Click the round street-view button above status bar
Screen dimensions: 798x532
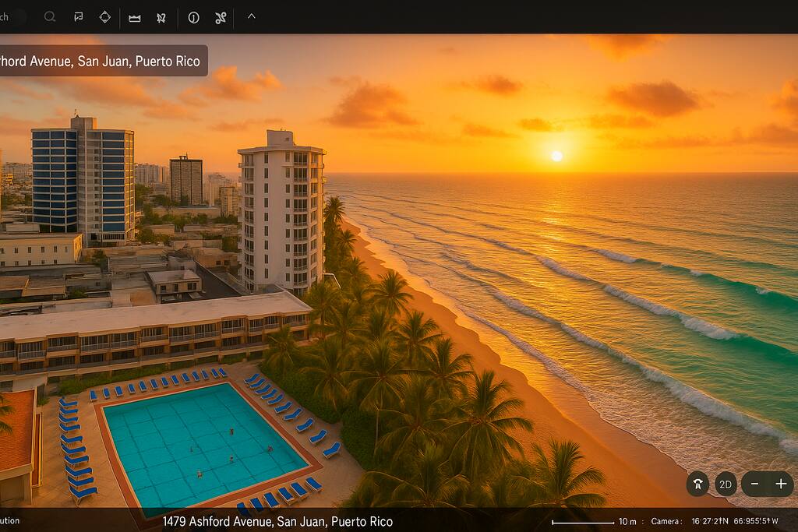[x=697, y=484]
